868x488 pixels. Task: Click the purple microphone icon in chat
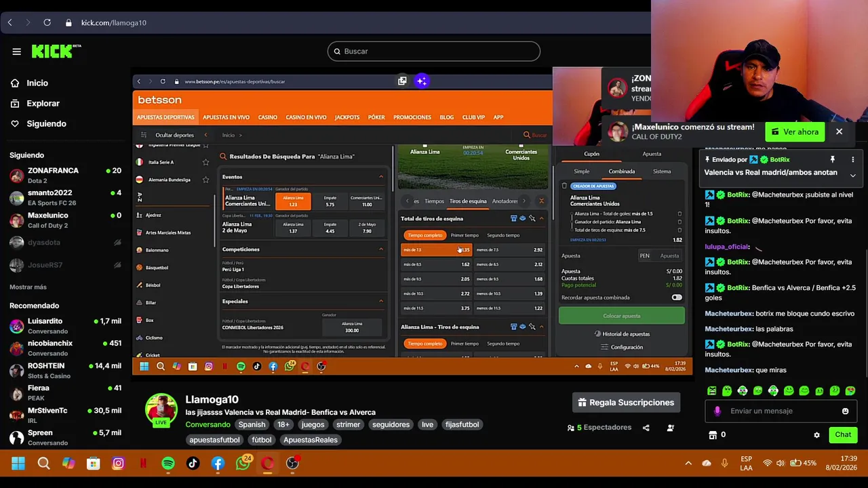[717, 411]
